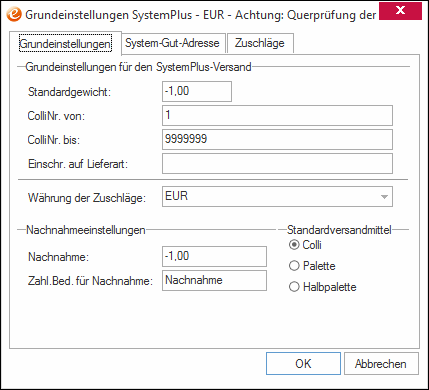This screenshot has height=390, width=429.
Task: Click the Abbrechen button
Action: coord(381,364)
